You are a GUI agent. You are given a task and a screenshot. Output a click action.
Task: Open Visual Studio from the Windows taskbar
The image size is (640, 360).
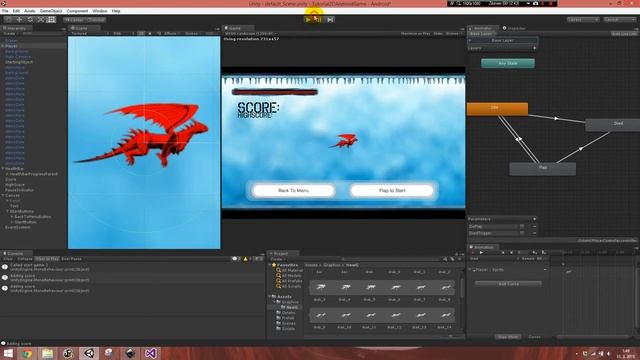(x=150, y=353)
